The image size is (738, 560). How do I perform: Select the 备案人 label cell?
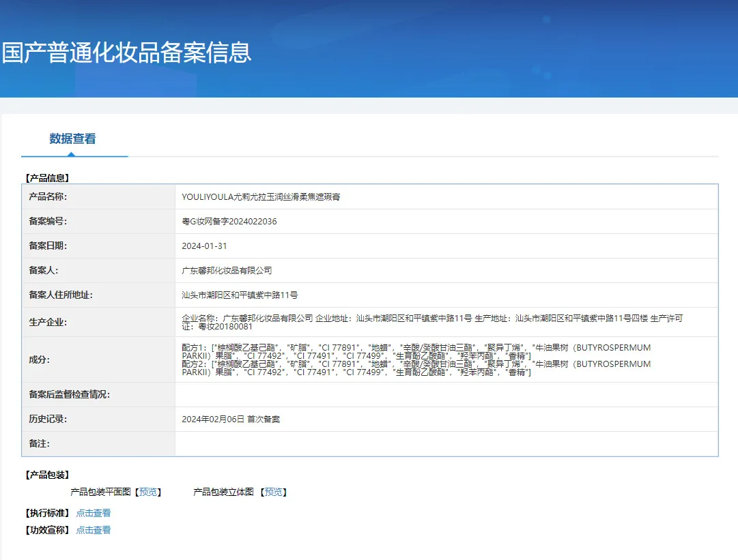click(98, 270)
